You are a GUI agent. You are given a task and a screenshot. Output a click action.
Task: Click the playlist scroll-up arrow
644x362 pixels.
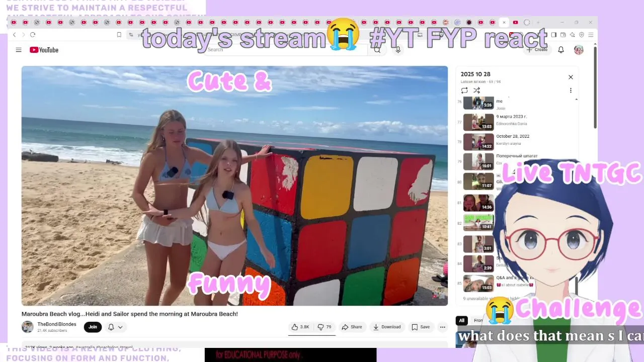576,100
